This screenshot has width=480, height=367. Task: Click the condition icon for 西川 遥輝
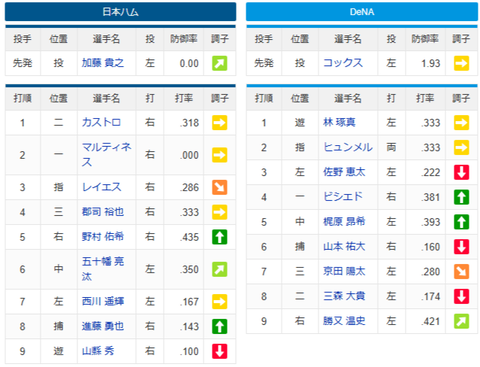click(x=220, y=302)
